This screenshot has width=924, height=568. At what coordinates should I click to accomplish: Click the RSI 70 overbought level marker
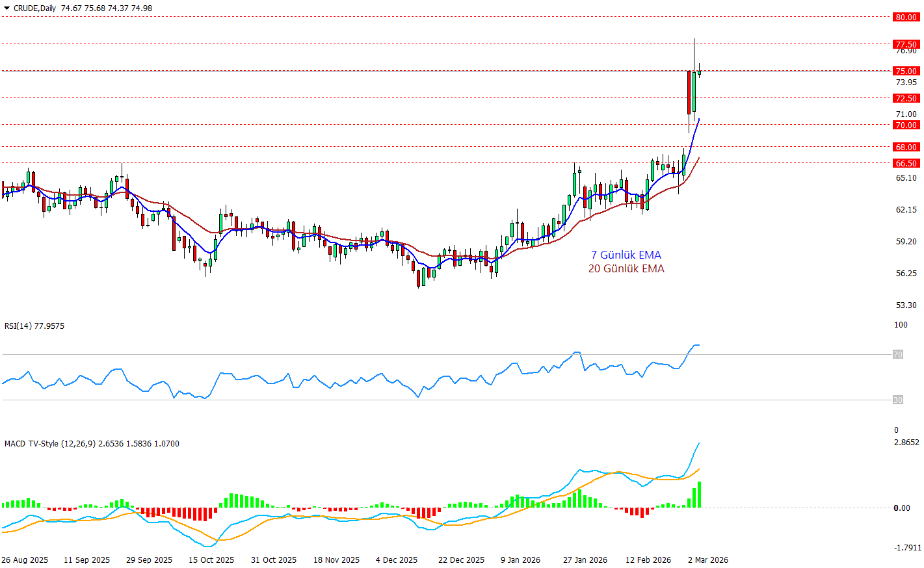897,355
